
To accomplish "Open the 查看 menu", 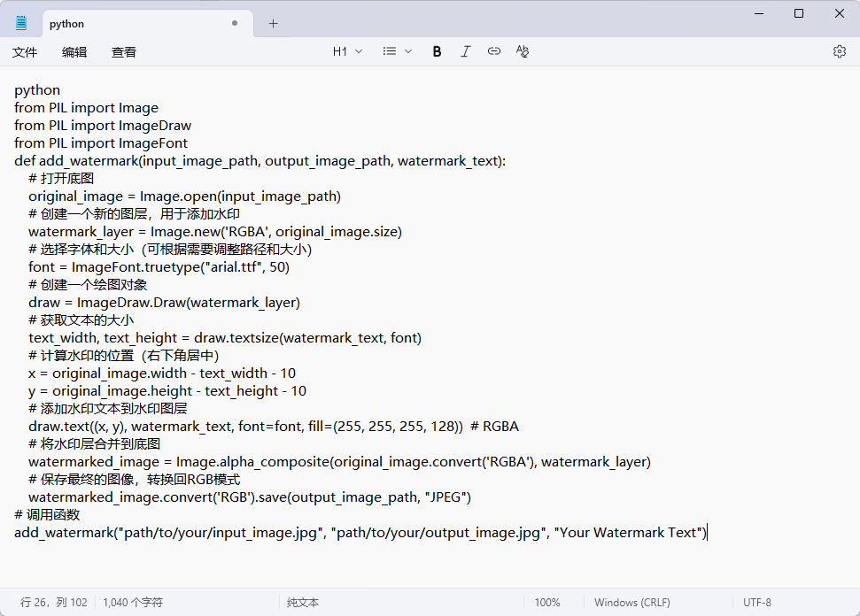I will coord(123,52).
